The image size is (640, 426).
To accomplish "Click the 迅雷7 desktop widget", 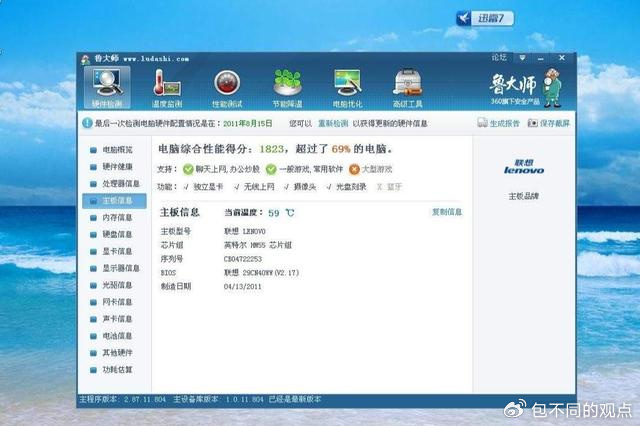I will click(x=485, y=18).
